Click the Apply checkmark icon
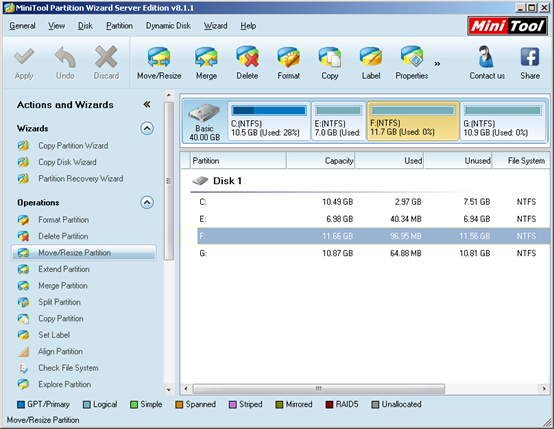Screen dimensions: 554x429 [x=24, y=57]
